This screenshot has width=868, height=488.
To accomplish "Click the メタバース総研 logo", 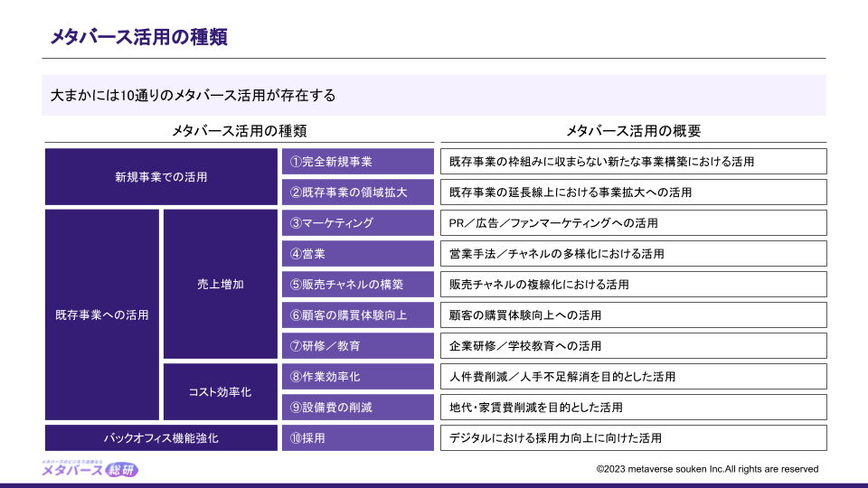I will (x=90, y=469).
